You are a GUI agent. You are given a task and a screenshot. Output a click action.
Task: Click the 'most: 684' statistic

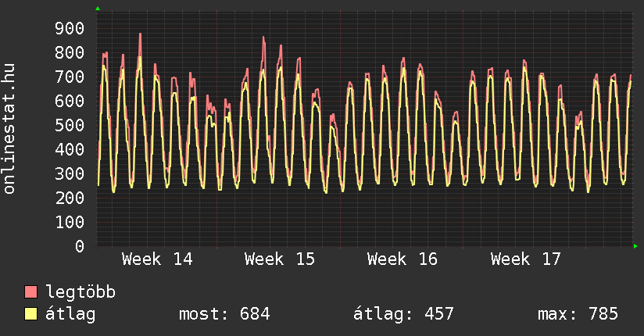click(x=224, y=314)
